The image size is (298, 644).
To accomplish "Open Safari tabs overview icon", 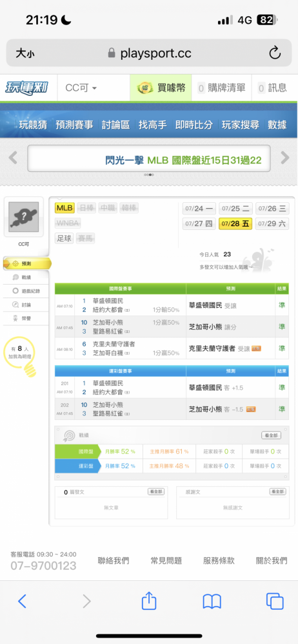I will tap(275, 601).
